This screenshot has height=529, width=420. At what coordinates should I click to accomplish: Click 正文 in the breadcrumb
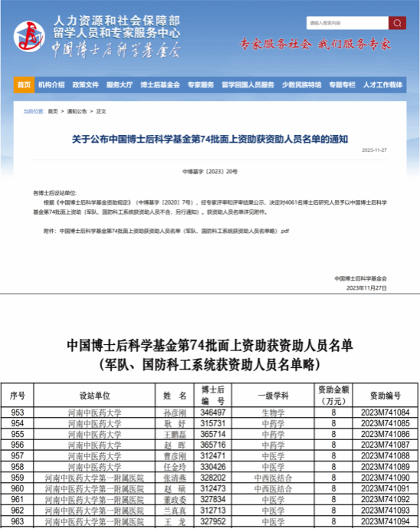[101, 111]
